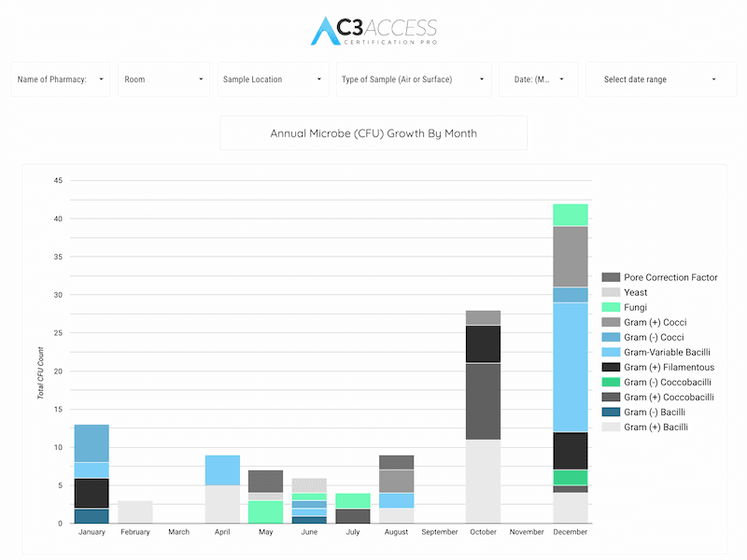The image size is (747, 560).
Task: Click the Gram (+) Coccobacilli segment in October bar
Action: coord(483,401)
